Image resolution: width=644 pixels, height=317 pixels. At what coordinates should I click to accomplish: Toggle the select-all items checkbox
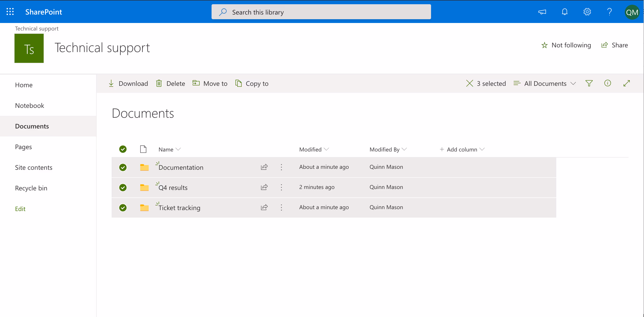tap(123, 149)
